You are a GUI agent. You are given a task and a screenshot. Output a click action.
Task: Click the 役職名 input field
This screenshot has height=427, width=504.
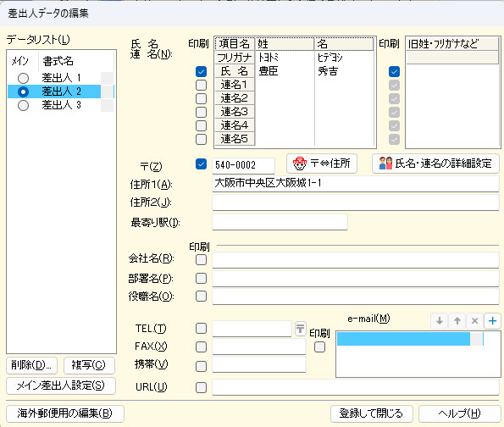point(356,297)
